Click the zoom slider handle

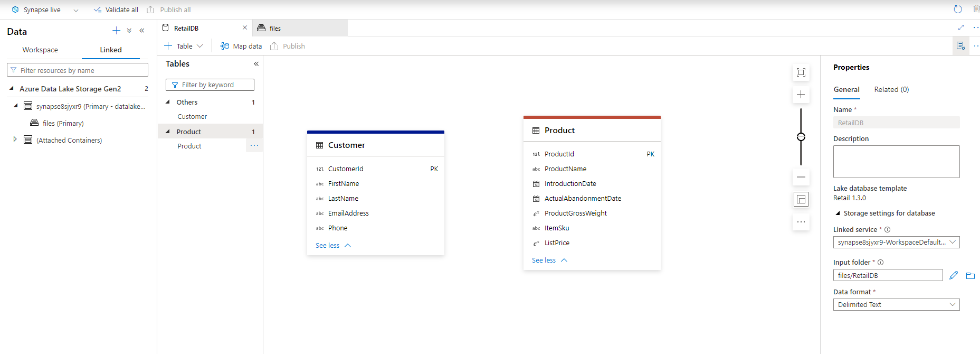tap(801, 137)
